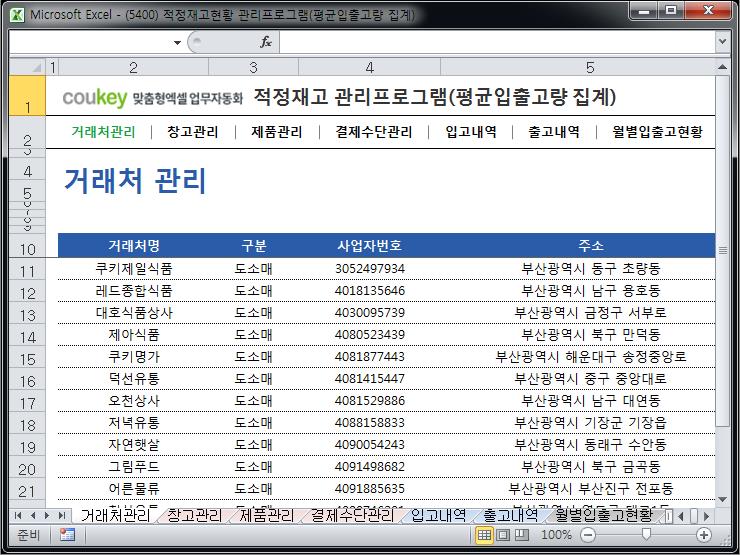Click the 100% zoom level
The width and height of the screenshot is (740, 555).
coord(556,535)
